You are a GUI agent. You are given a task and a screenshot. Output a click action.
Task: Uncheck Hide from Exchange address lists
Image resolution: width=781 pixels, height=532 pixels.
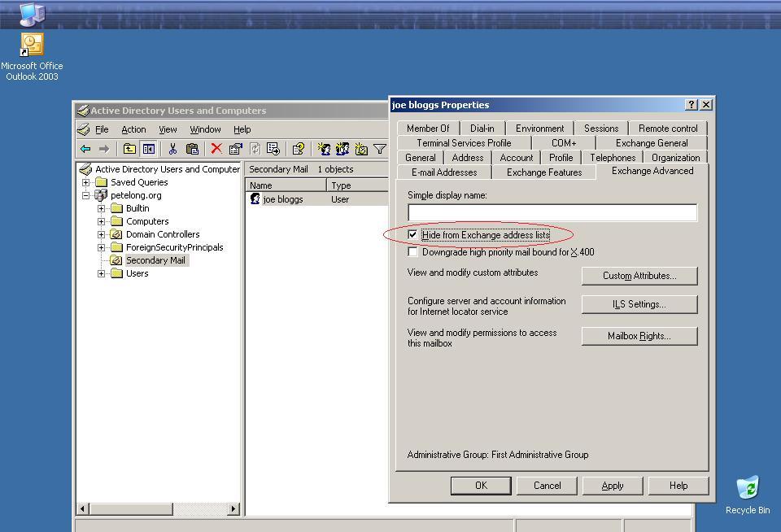pyautogui.click(x=412, y=234)
